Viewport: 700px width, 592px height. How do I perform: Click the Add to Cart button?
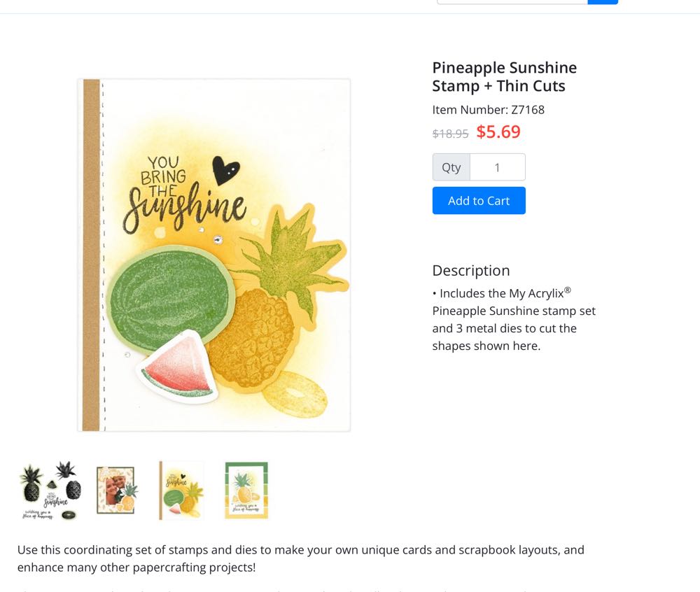tap(479, 201)
